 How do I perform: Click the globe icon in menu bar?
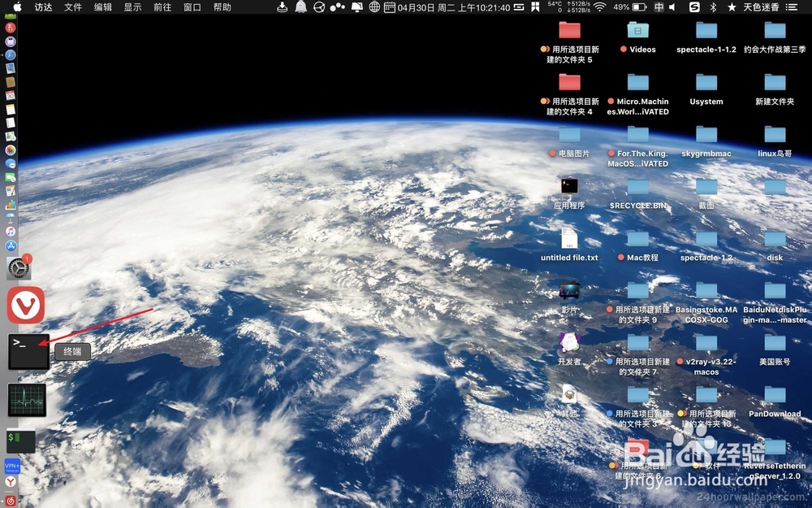pos(374,7)
